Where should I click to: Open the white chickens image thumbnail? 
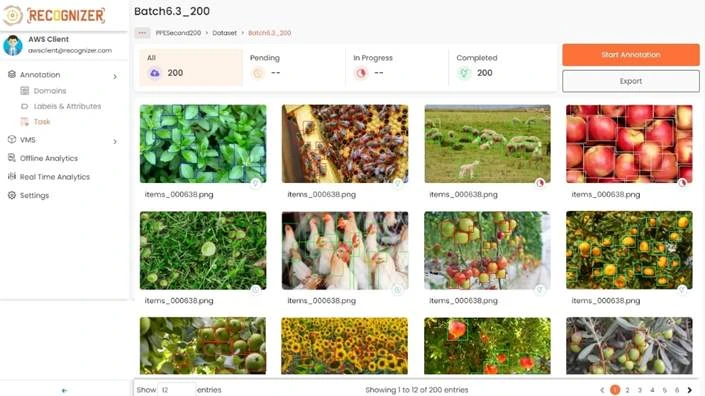point(345,250)
